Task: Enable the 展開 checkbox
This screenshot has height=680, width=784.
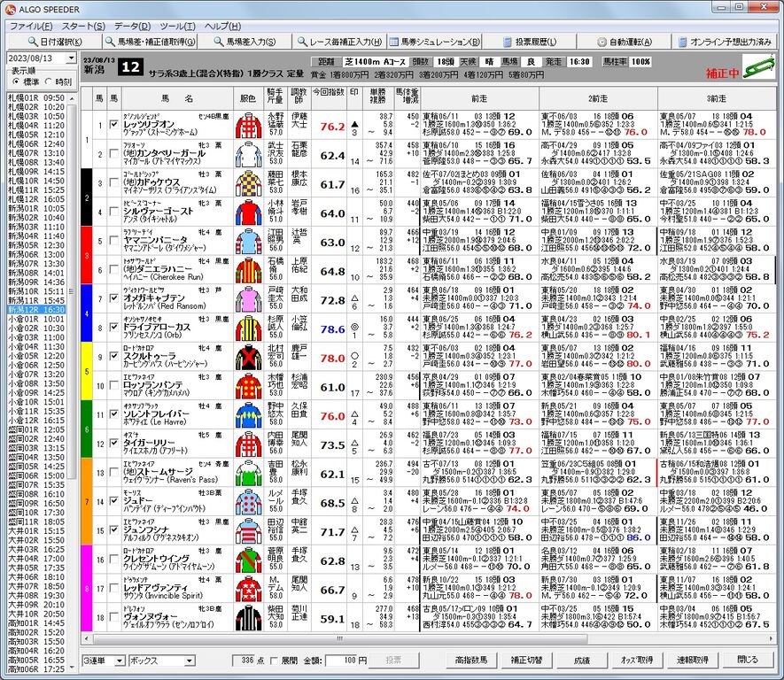Action: pyautogui.click(x=274, y=661)
